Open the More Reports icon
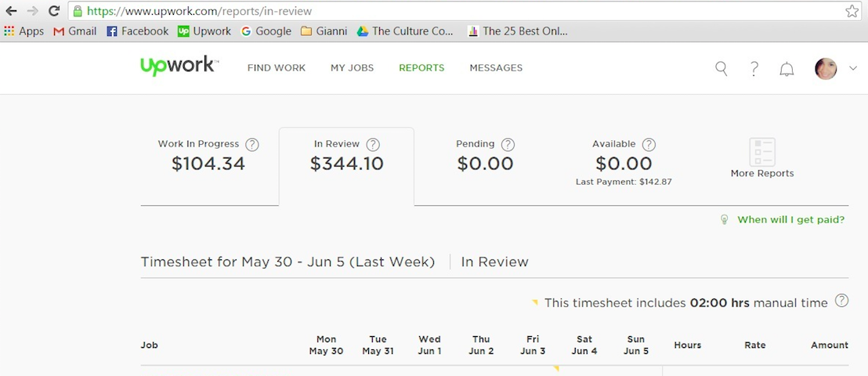The height and width of the screenshot is (376, 868). point(761,153)
